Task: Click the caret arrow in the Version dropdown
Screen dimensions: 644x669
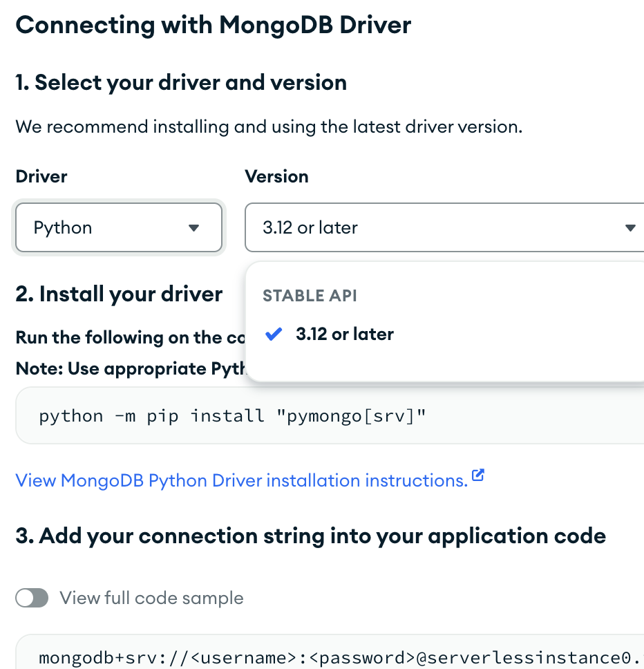Action: (629, 228)
